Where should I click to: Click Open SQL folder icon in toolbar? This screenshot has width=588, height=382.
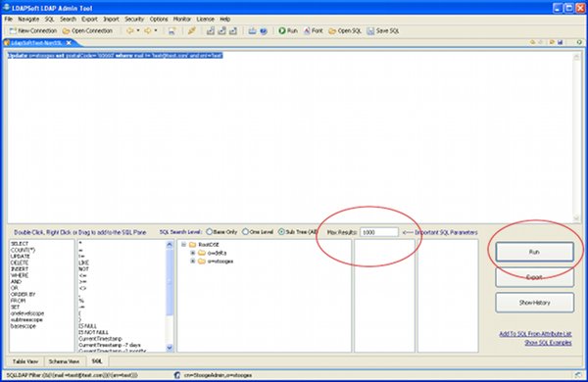point(332,31)
